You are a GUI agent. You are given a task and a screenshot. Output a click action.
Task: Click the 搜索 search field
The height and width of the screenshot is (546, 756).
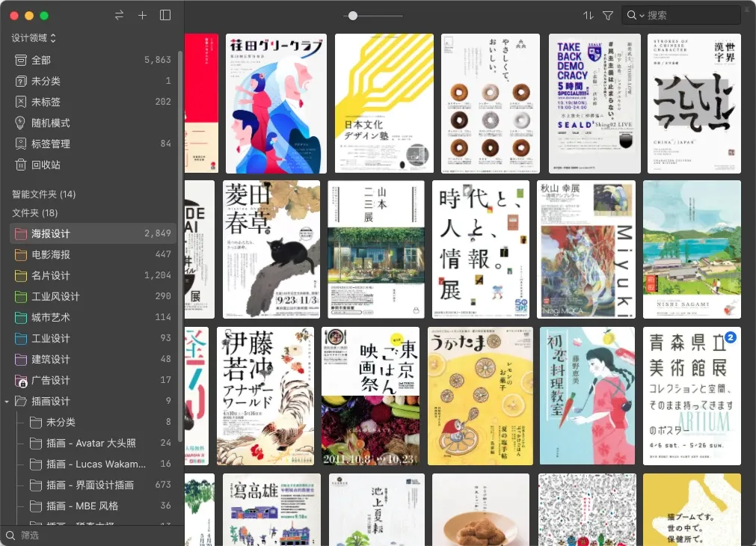pos(680,16)
